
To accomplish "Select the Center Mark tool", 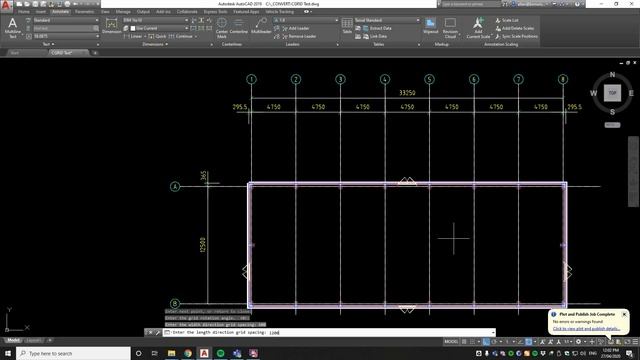I will [222, 28].
